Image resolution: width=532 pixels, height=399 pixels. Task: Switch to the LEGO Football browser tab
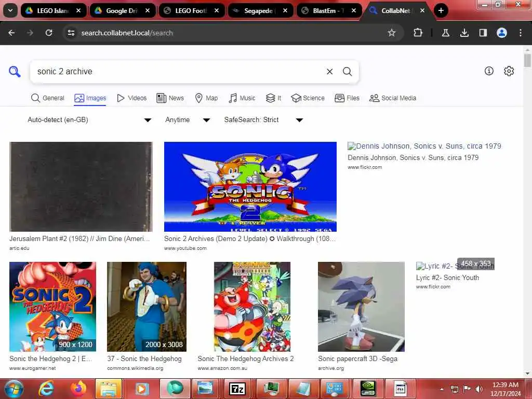pyautogui.click(x=191, y=10)
